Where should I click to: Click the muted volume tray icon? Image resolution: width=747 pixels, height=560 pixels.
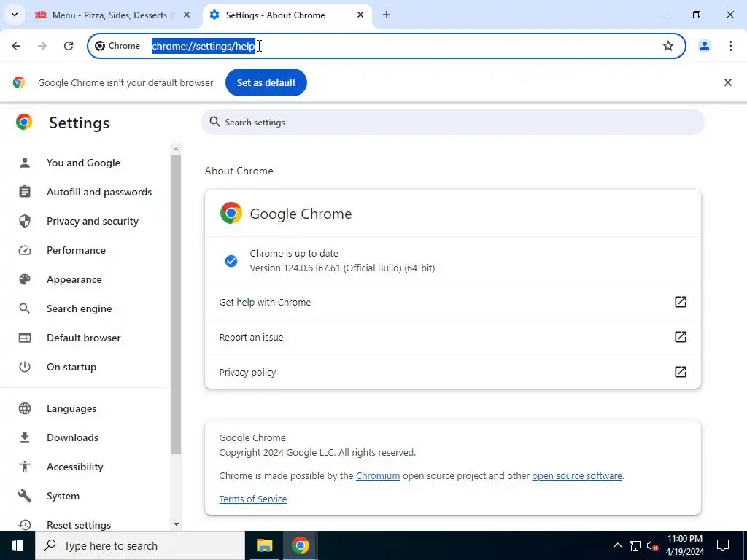click(x=652, y=545)
